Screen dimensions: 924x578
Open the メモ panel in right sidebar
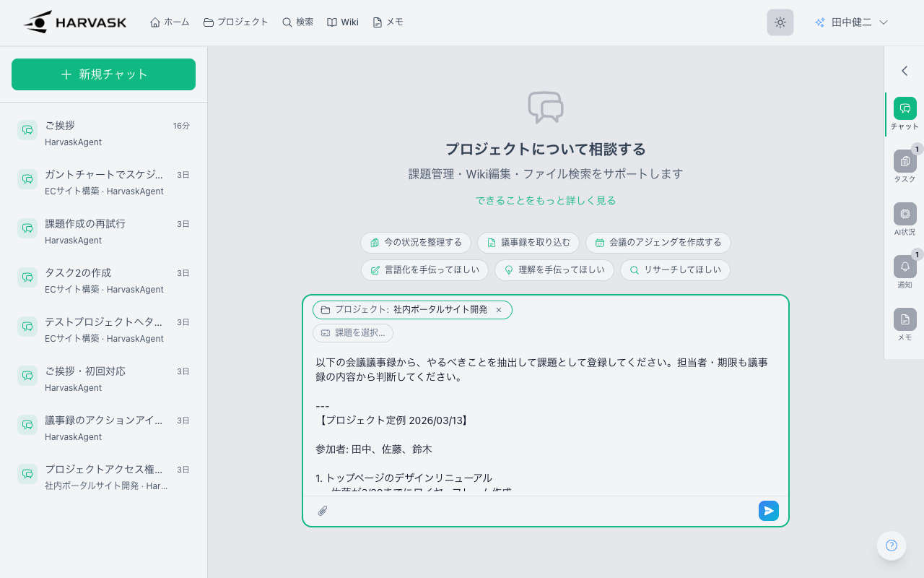point(905,319)
